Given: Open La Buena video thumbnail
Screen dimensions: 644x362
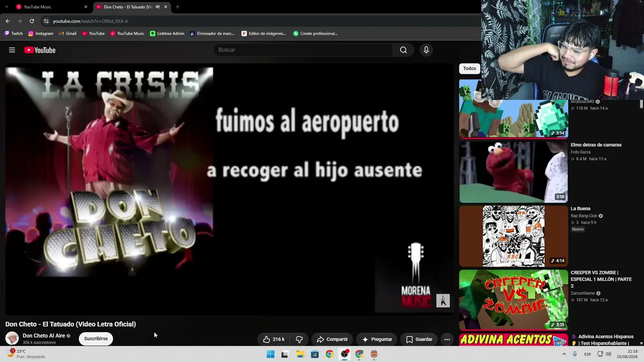Looking at the screenshot, I should [x=514, y=236].
